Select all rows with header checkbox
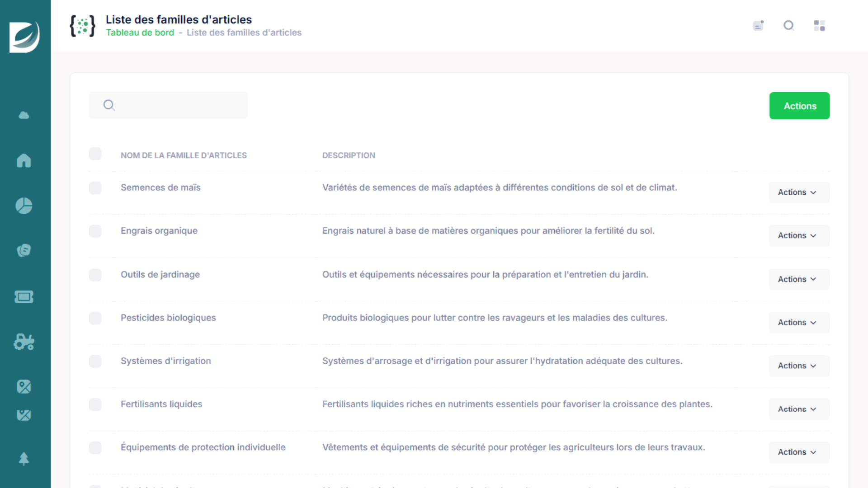 (x=95, y=154)
